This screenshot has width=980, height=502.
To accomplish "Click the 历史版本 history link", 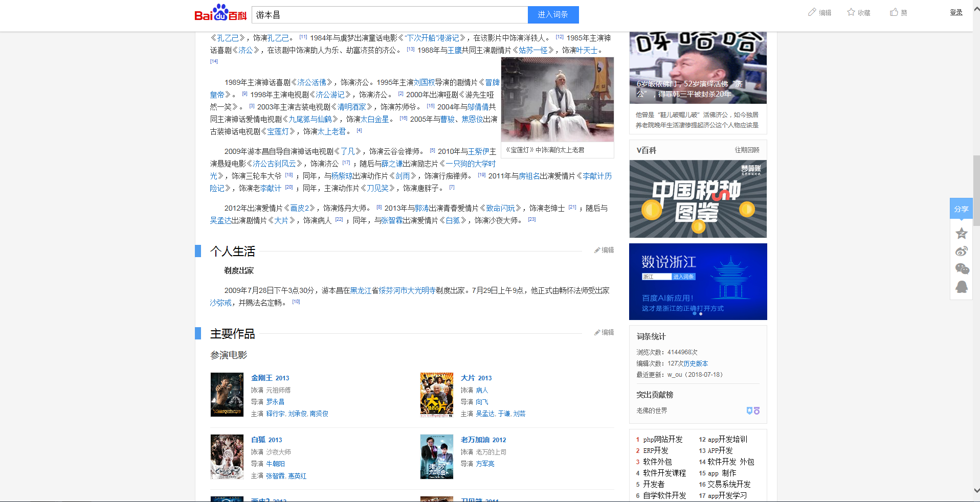I will [x=696, y=363].
